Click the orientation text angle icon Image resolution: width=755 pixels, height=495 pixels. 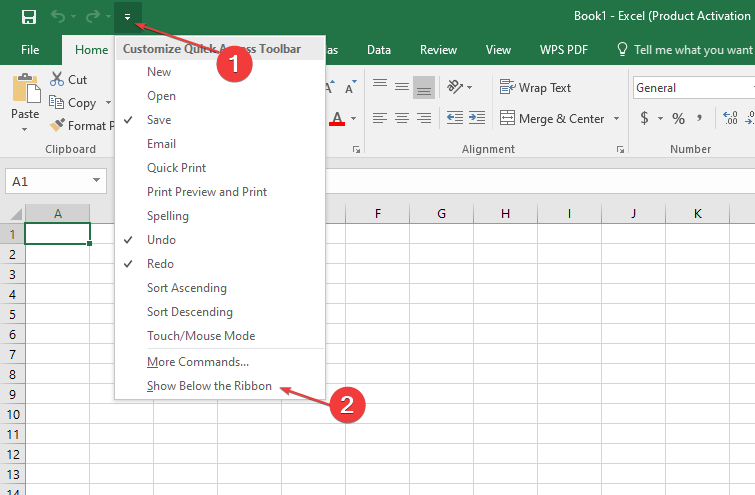coord(456,88)
